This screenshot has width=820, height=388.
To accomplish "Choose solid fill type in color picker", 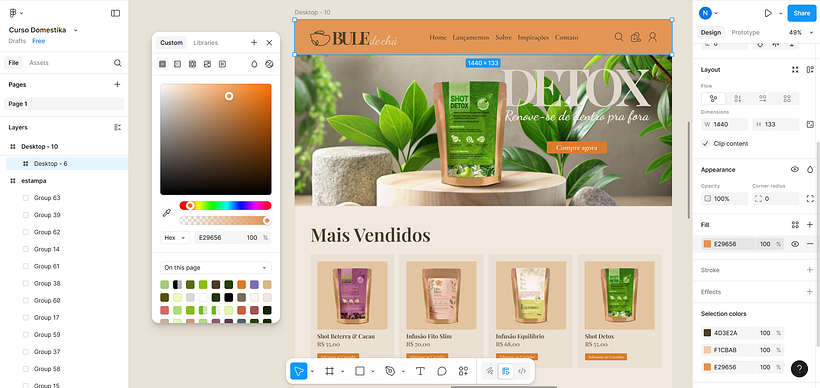I will pos(163,64).
